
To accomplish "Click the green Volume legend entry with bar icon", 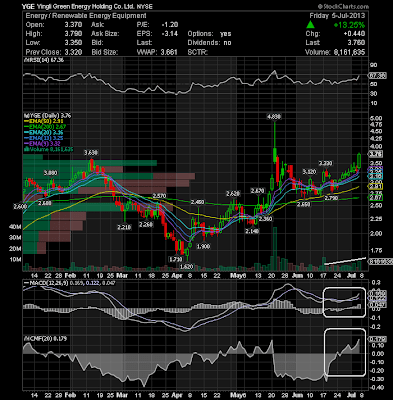I will 48,149.
